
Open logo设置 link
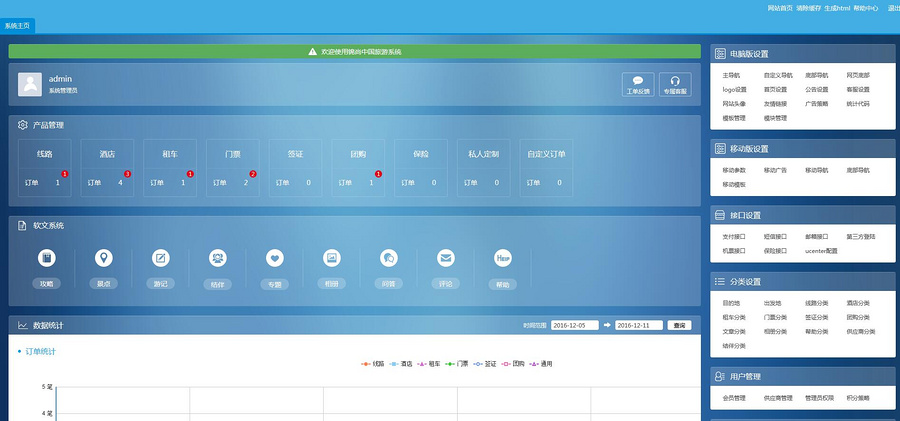(x=734, y=90)
